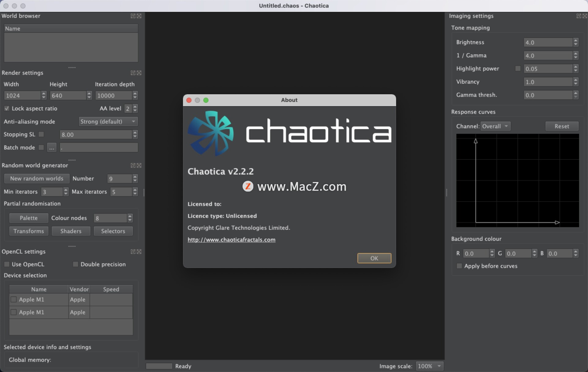Click the Shaders button
The height and width of the screenshot is (372, 588).
(x=71, y=231)
